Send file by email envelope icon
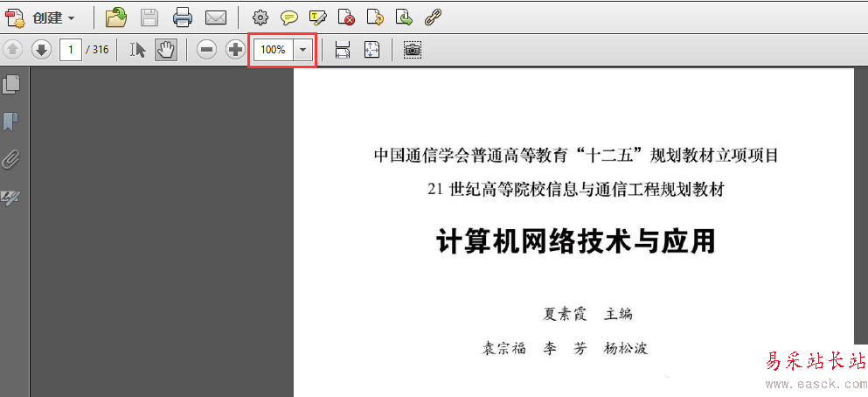 point(216,18)
